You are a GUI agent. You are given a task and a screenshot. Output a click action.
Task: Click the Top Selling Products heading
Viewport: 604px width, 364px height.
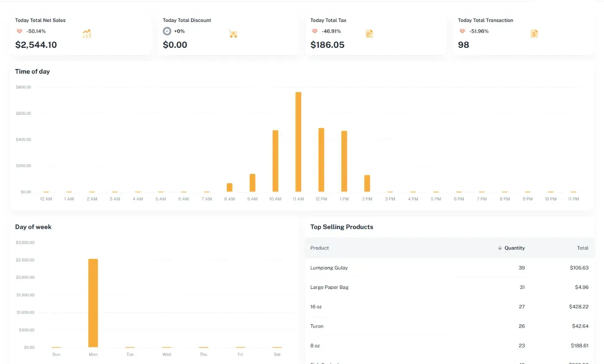pos(342,227)
